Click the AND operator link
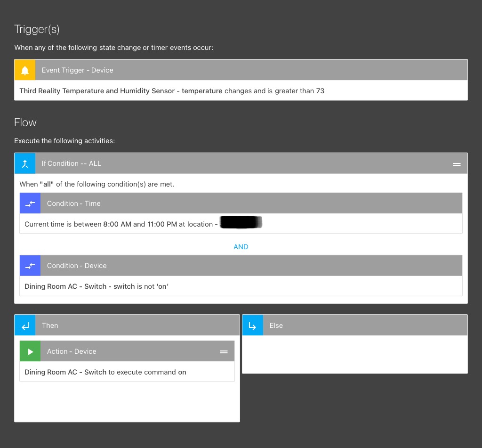 [241, 247]
